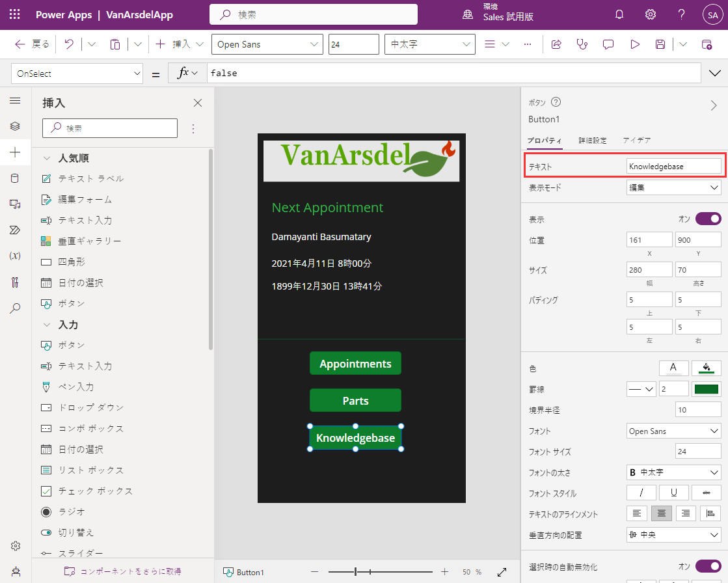
Task: Click コンポーネントをさらに取得 link
Action: point(122,571)
